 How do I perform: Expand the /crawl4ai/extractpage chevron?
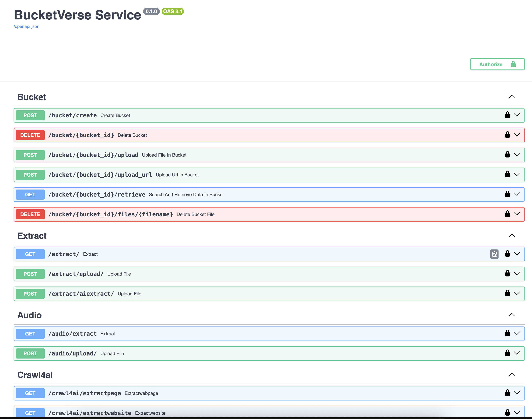point(517,393)
